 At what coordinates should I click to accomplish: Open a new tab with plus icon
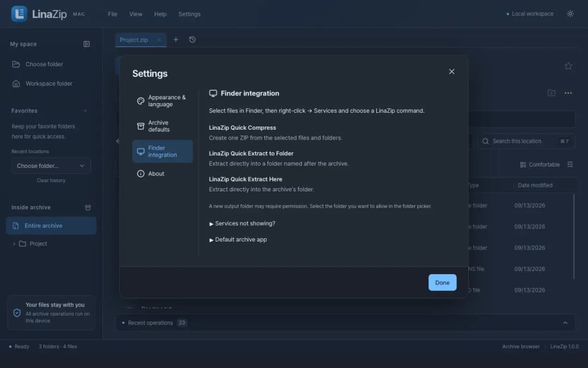point(175,39)
